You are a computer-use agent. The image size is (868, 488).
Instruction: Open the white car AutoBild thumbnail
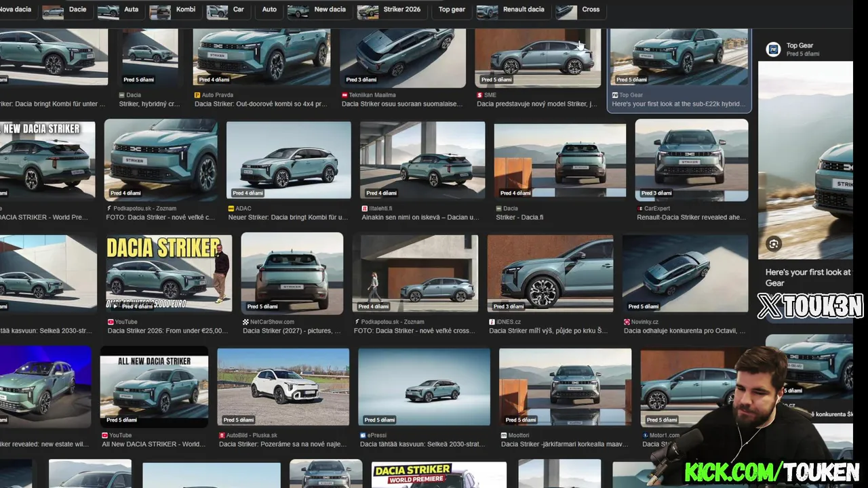tap(283, 388)
